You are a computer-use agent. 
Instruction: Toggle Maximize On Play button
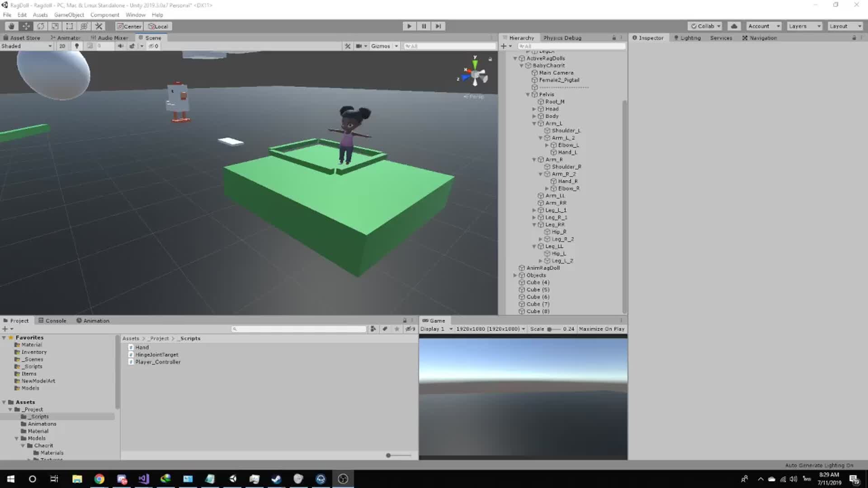click(601, 329)
